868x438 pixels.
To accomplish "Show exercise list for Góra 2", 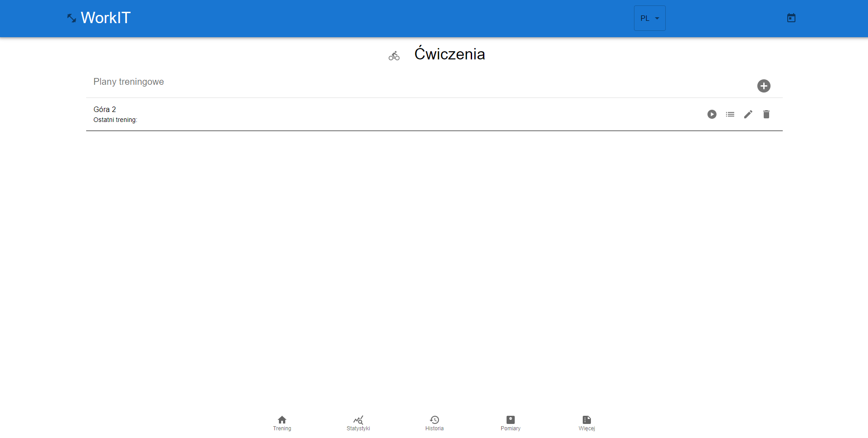I will click(730, 114).
